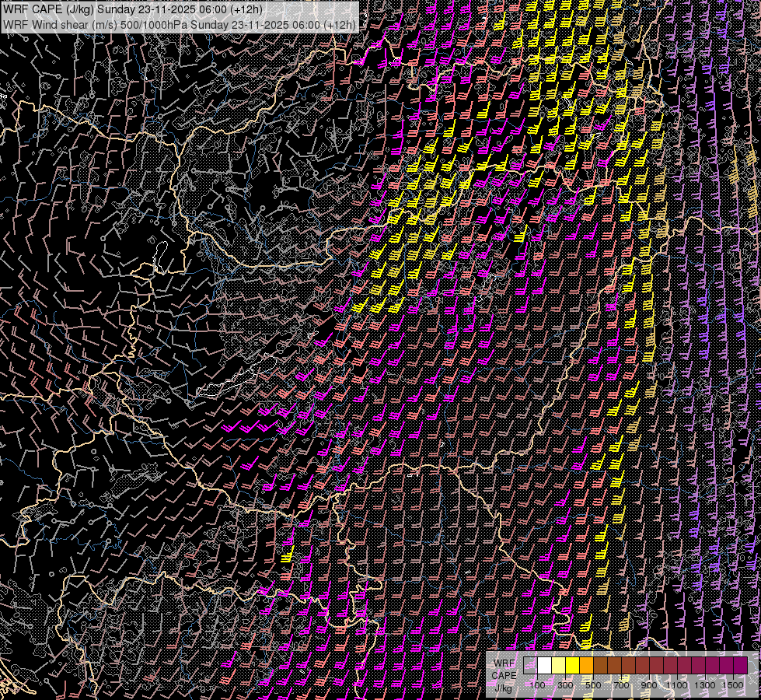The width and height of the screenshot is (761, 700).
Task: Click the 'WRF CAPE (J/kg)' title line
Action: [x=133, y=9]
